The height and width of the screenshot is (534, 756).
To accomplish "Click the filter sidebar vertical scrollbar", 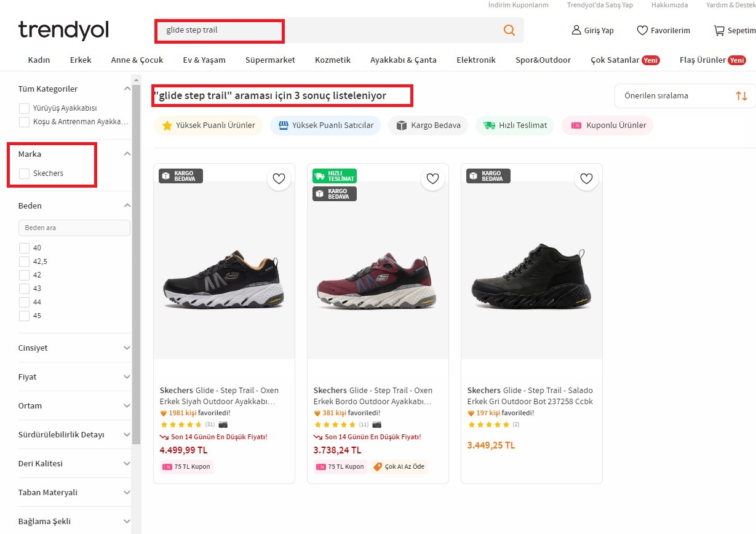I will pyautogui.click(x=136, y=246).
